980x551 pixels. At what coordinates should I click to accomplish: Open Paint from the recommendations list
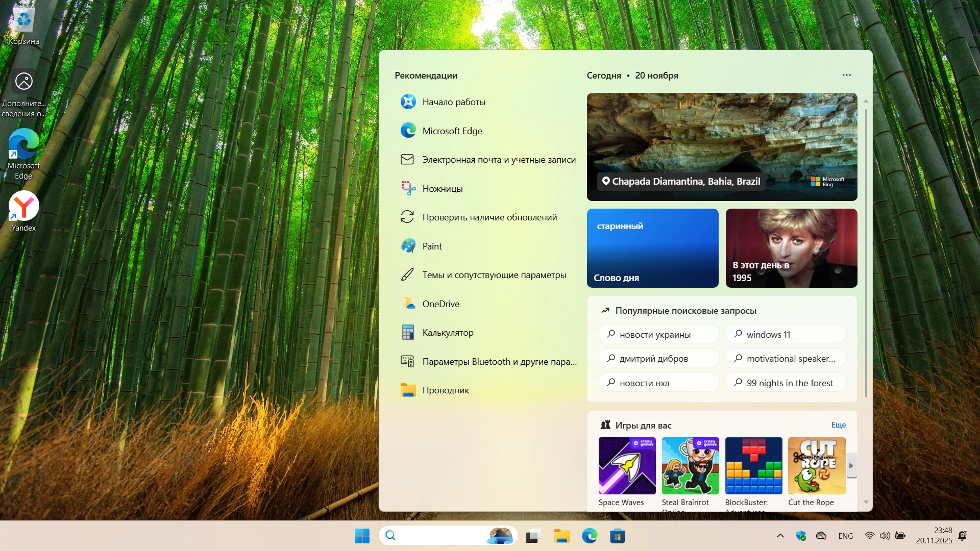[432, 246]
